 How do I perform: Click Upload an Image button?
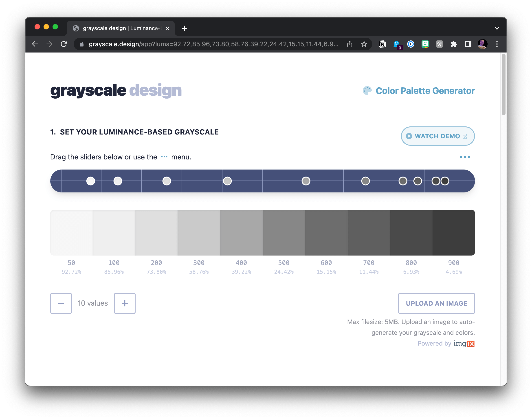tap(436, 303)
